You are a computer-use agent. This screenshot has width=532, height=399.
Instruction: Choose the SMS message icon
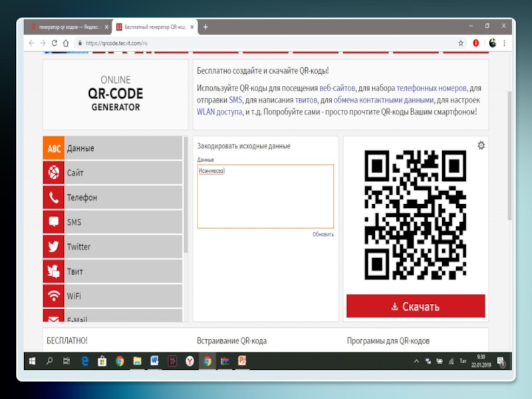pos(53,222)
